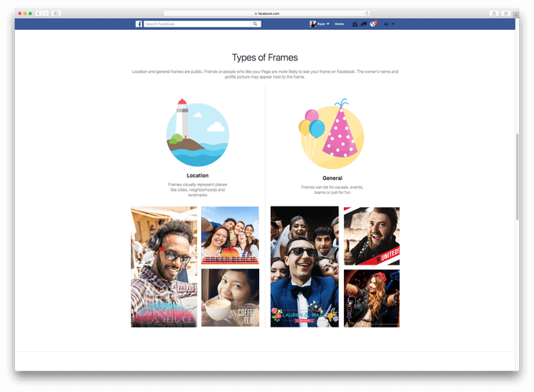Open the Coffee Teas frame photo

[x=230, y=298]
